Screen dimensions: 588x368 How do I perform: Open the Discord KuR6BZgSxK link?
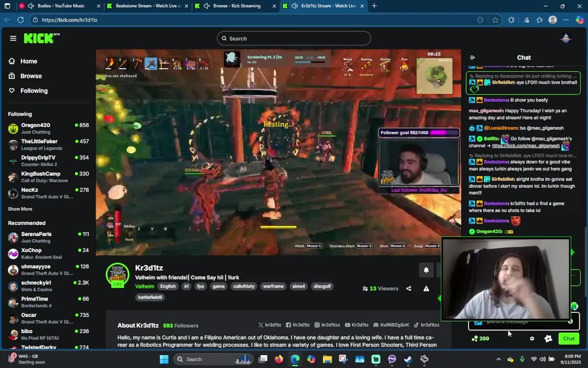click(391, 325)
